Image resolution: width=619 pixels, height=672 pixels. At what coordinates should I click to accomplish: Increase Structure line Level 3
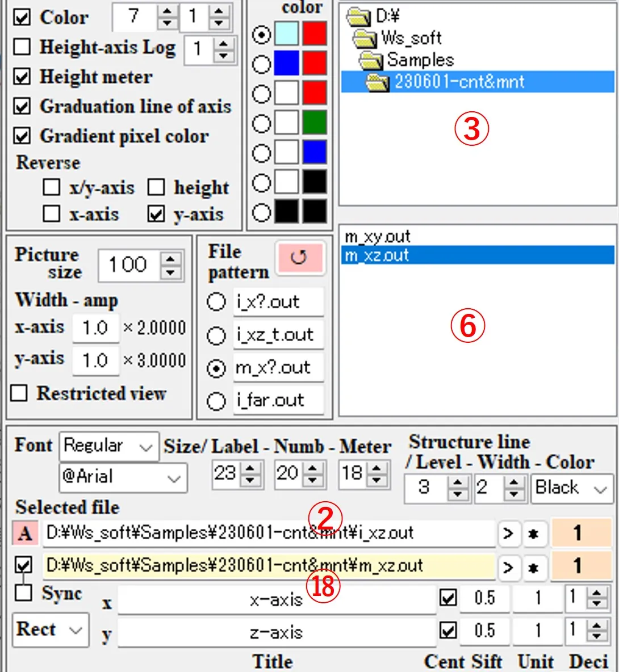457,482
